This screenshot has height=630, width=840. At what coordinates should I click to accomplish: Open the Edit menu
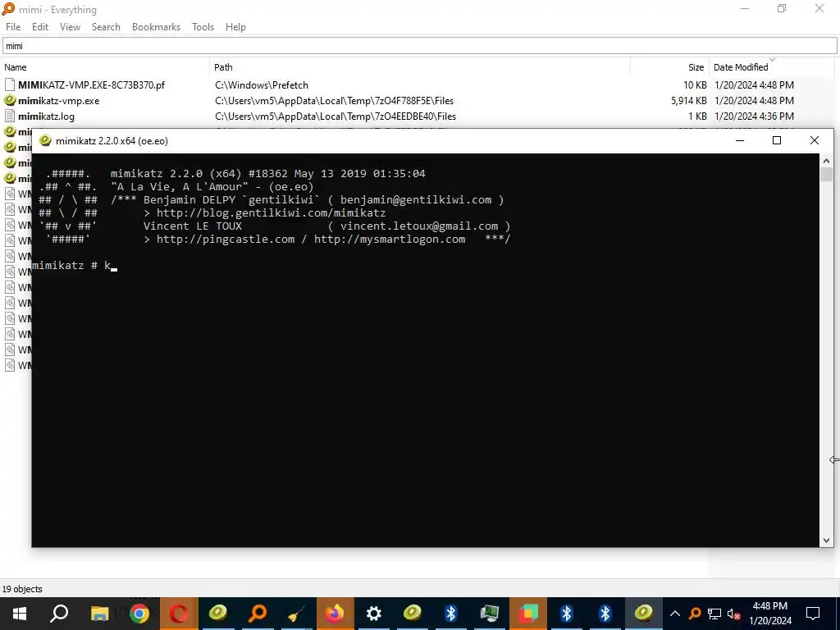pyautogui.click(x=39, y=27)
